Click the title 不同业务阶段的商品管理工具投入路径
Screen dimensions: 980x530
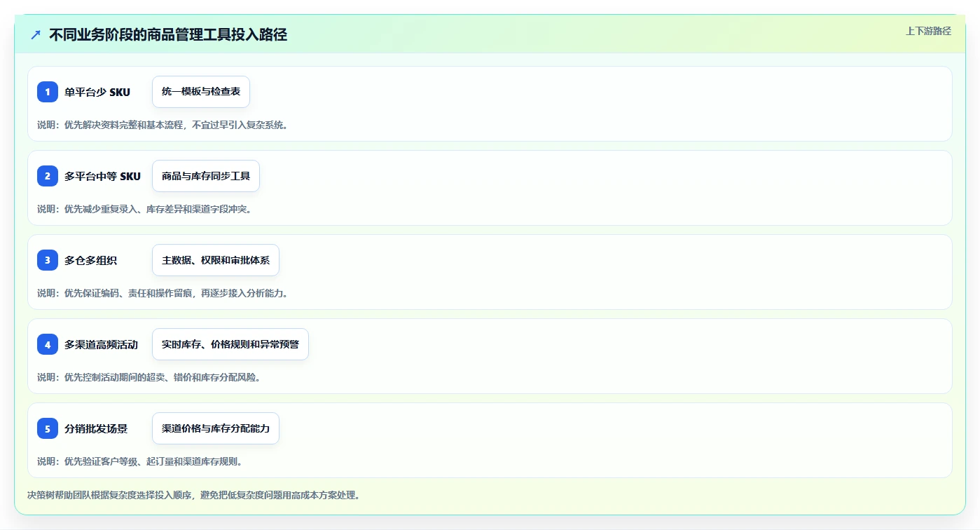click(x=168, y=34)
